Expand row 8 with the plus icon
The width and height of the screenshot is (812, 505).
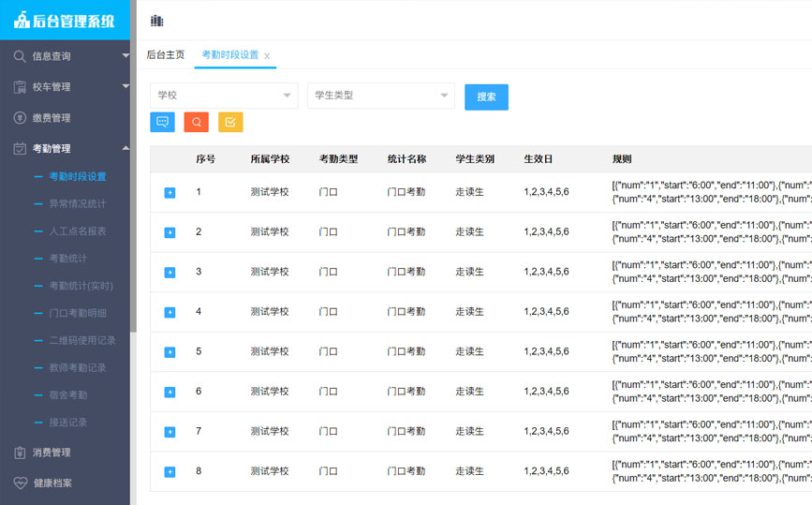click(170, 472)
